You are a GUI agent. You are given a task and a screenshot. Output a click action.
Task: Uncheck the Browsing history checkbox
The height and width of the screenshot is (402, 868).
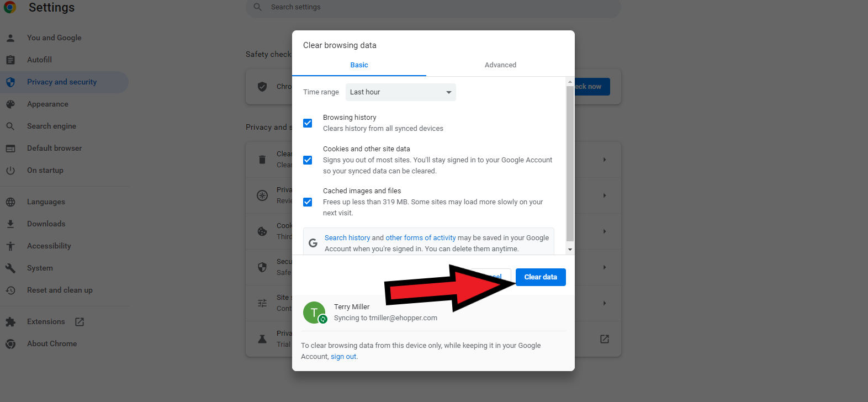pos(308,123)
